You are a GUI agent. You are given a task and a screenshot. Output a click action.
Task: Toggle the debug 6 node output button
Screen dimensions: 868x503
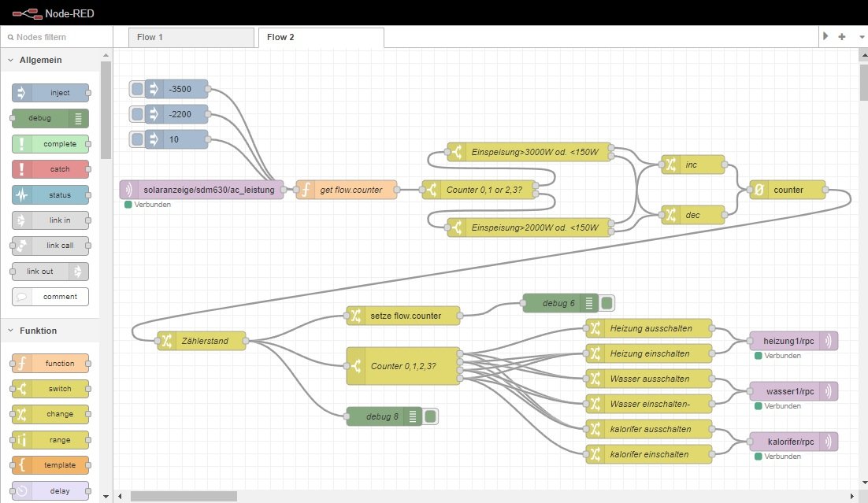[606, 303]
